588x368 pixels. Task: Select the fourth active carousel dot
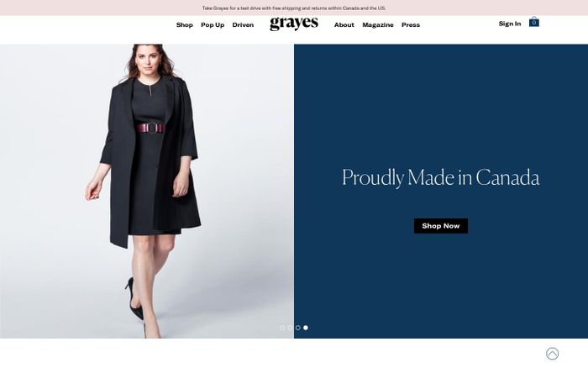coord(306,328)
